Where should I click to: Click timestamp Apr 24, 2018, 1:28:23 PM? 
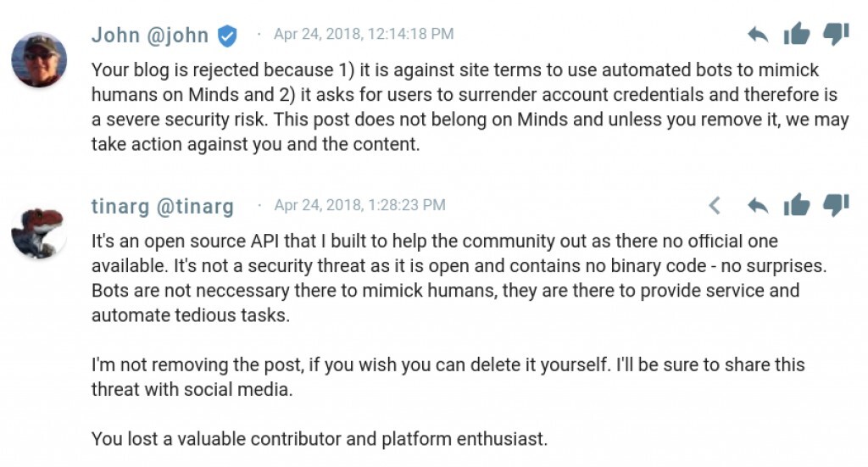tap(359, 206)
